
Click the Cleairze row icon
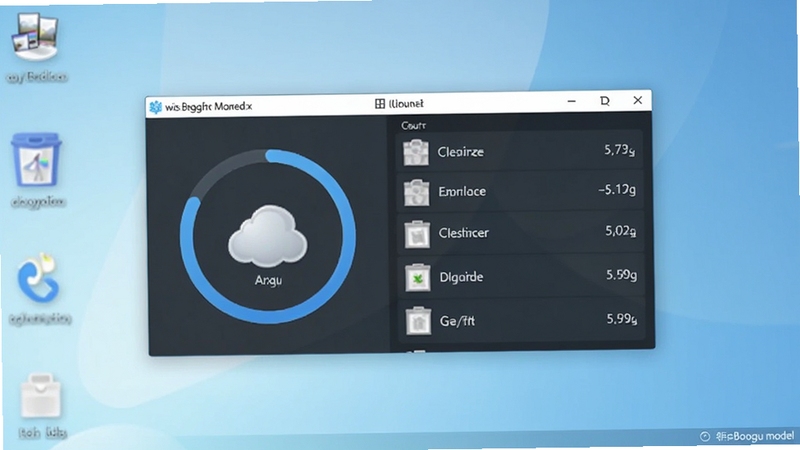pos(416,152)
